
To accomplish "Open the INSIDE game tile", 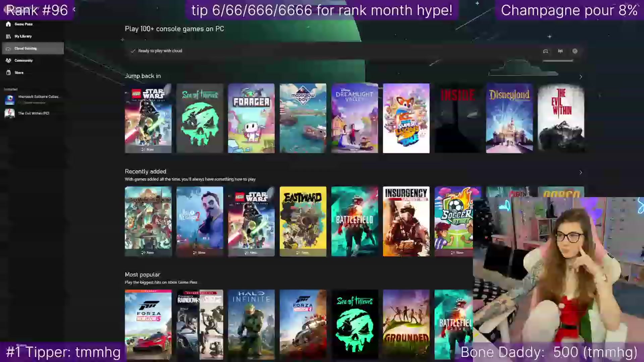I will [458, 118].
